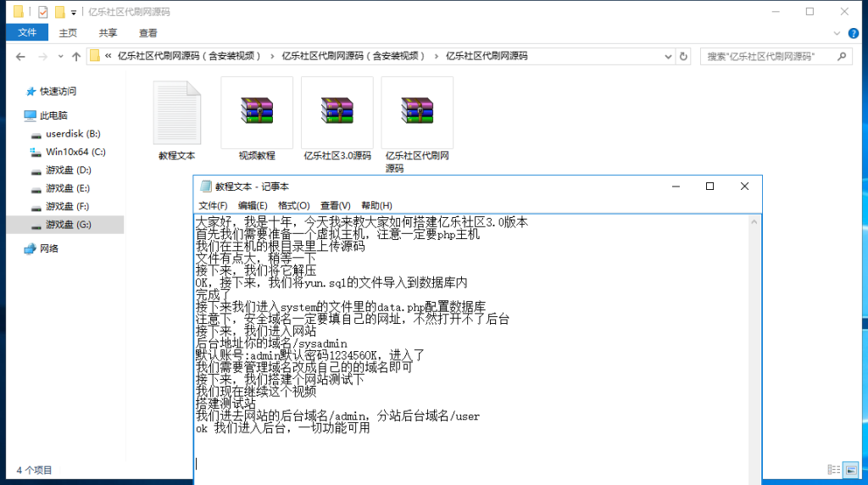The width and height of the screenshot is (868, 485).
Task: Open Win10x64 (C:) drive
Action: [75, 152]
